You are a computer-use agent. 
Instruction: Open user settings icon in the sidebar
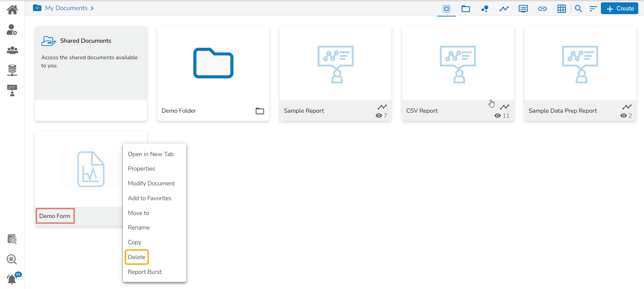click(12, 30)
